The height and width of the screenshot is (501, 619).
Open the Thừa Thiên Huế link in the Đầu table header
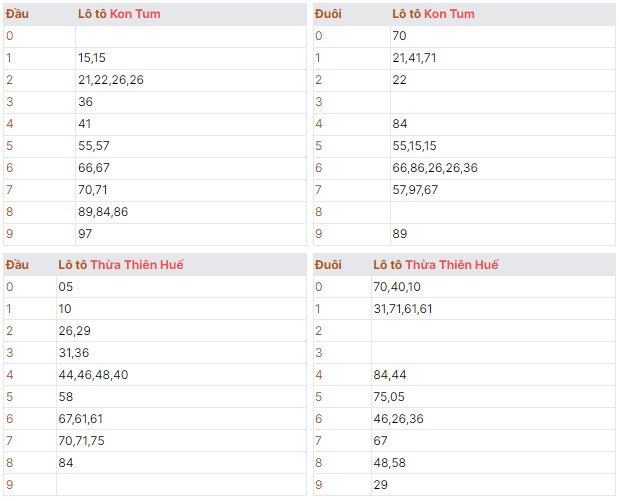[x=136, y=265]
